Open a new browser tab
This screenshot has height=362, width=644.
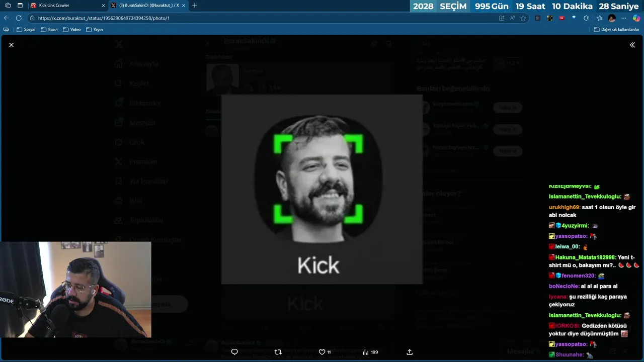tap(195, 5)
